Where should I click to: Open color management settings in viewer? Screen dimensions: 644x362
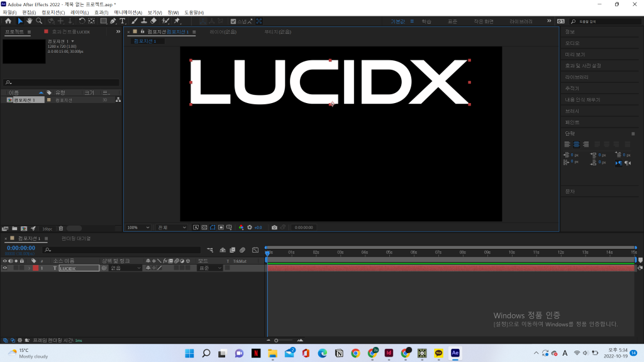[x=241, y=228]
